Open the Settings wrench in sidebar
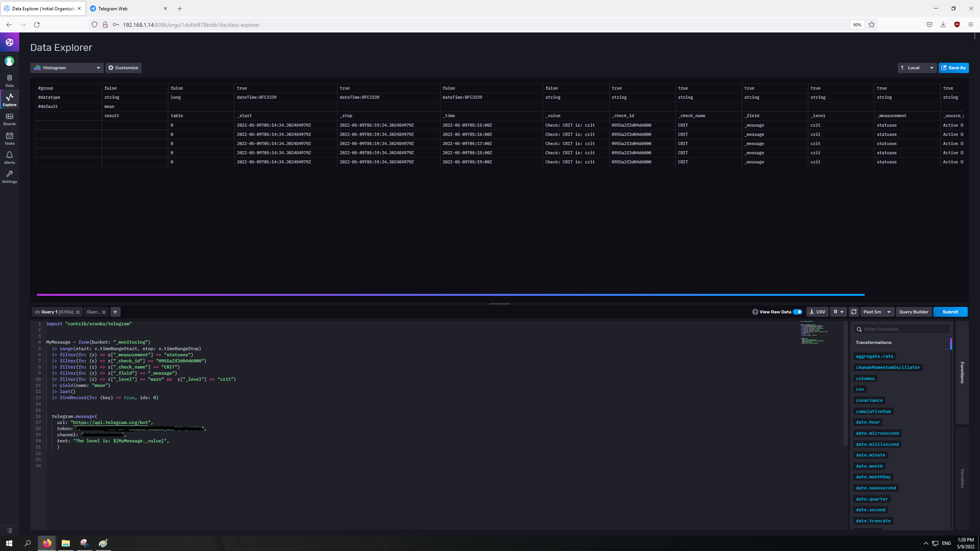980x551 pixels. (x=10, y=177)
